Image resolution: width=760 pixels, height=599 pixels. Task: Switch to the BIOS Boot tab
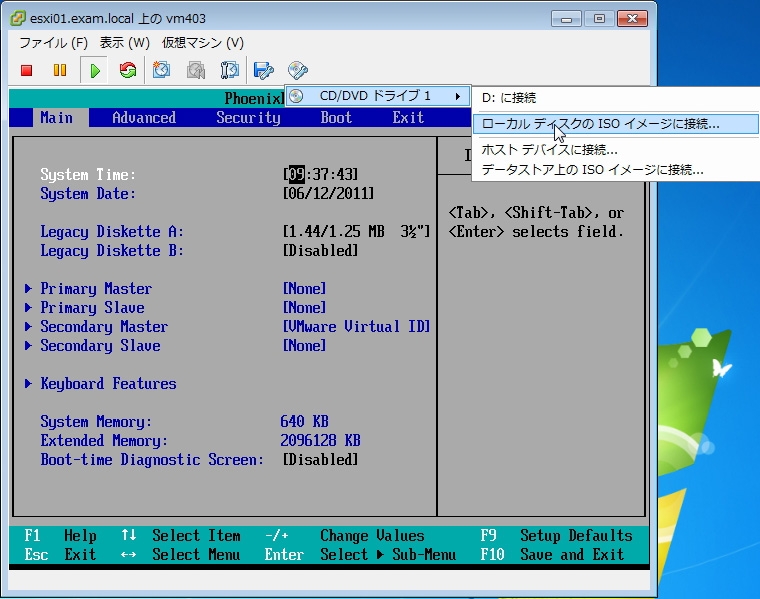[x=336, y=118]
